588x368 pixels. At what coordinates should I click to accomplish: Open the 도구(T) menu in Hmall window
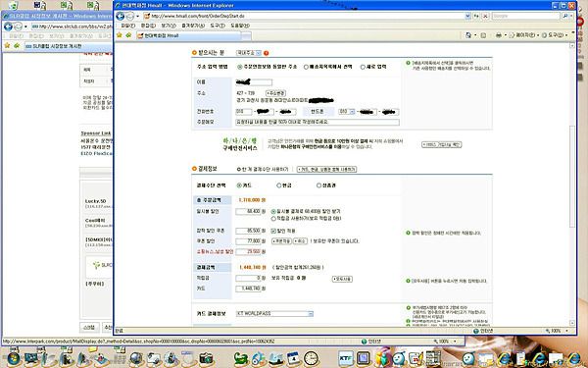[x=218, y=26]
